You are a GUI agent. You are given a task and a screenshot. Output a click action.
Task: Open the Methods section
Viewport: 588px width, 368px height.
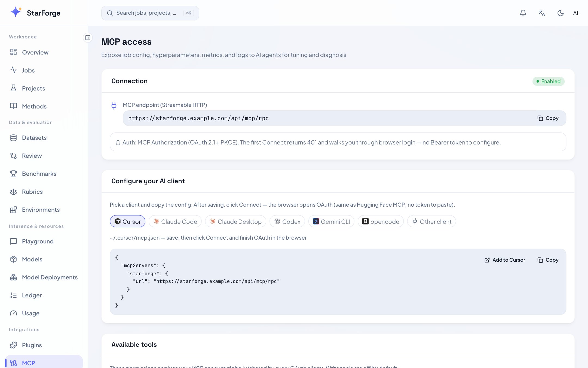point(44,106)
